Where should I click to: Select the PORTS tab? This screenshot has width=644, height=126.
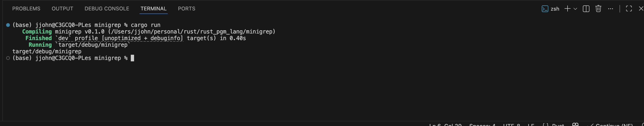[x=187, y=9]
